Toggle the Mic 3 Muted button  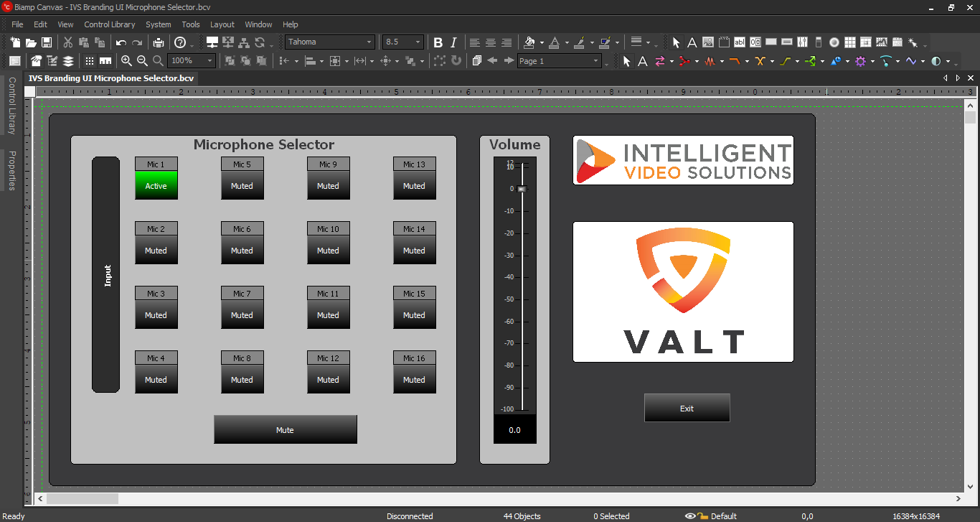tap(156, 314)
